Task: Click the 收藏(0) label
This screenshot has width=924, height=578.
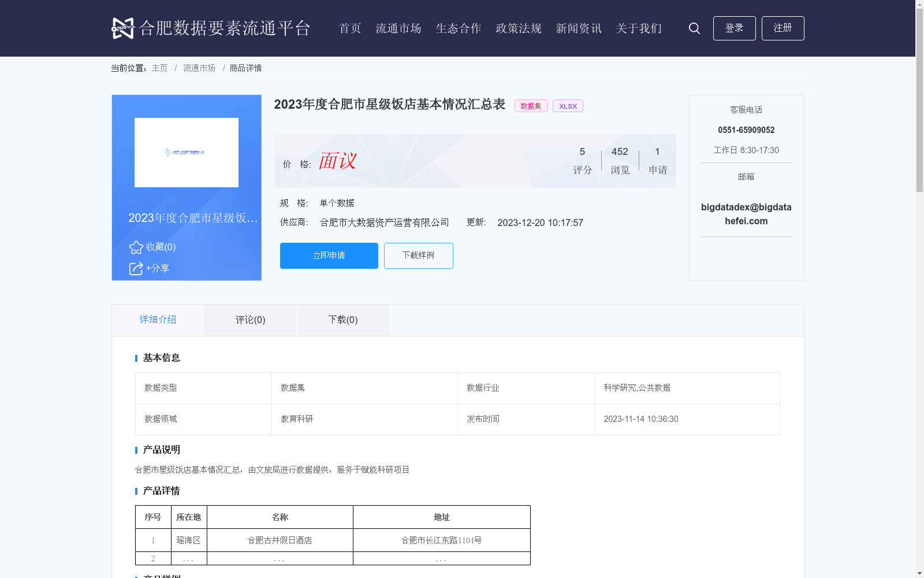Action: pos(161,247)
